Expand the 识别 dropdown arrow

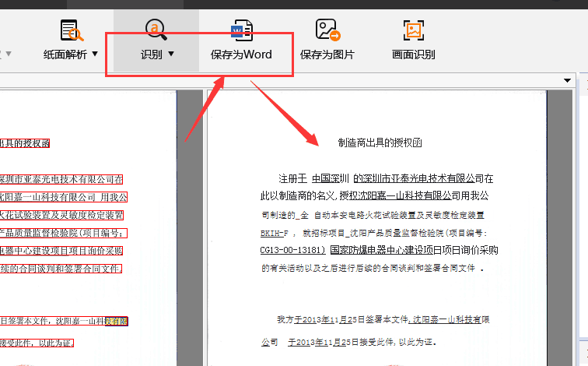click(171, 54)
